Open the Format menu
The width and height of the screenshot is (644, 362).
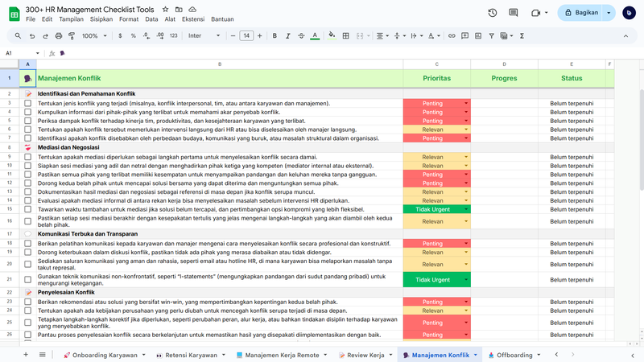pos(129,19)
